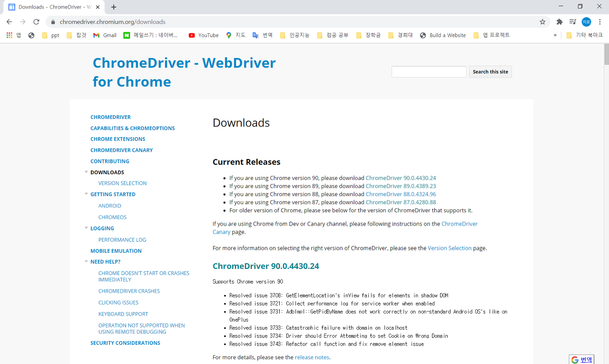609x364 pixels.
Task: Open media control icon in toolbar
Action: 573,22
